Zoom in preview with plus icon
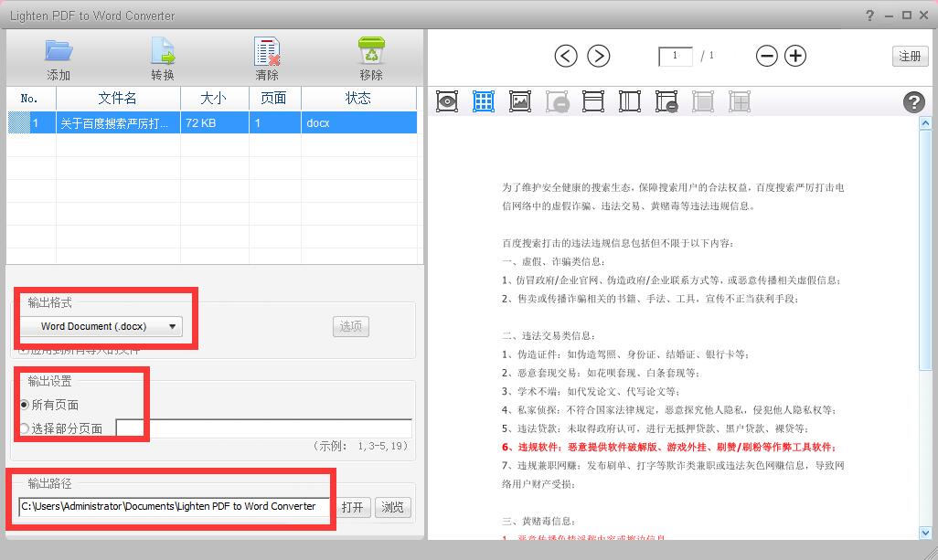938x560 pixels. (x=795, y=56)
